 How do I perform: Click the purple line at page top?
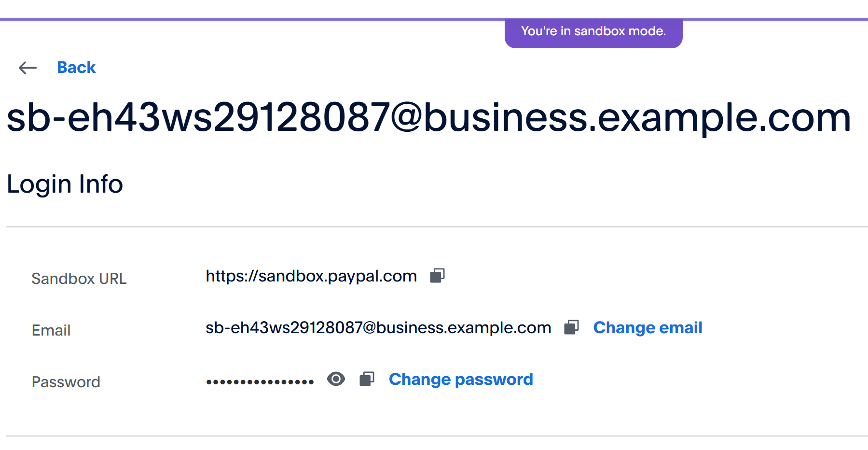point(241,19)
